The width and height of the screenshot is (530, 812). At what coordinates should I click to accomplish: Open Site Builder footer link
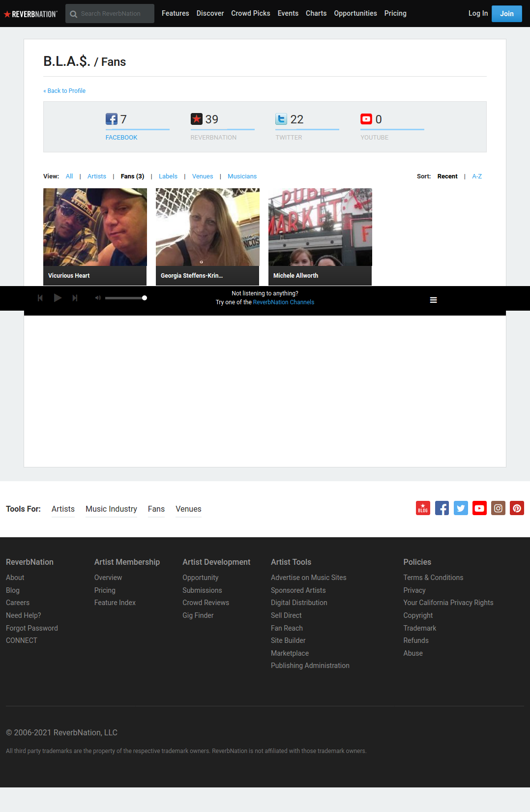coord(288,640)
